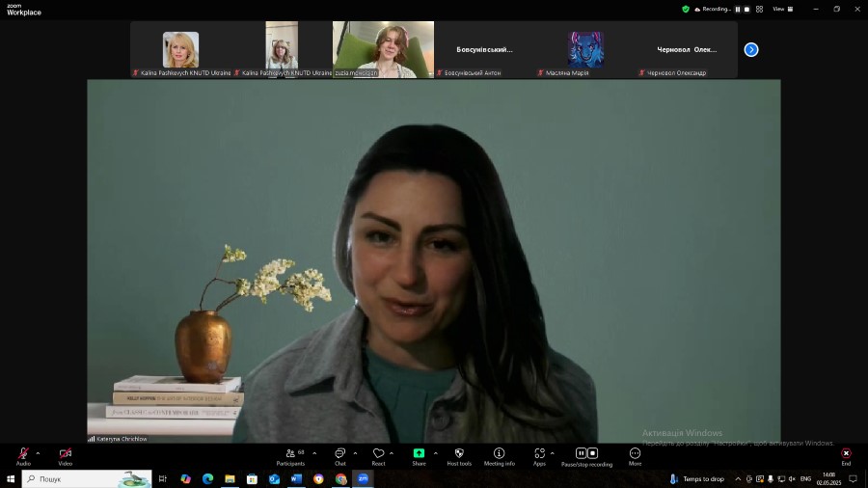Screen dimensions: 868x488
Task: Open File Explorer from the taskbar
Action: click(x=230, y=478)
